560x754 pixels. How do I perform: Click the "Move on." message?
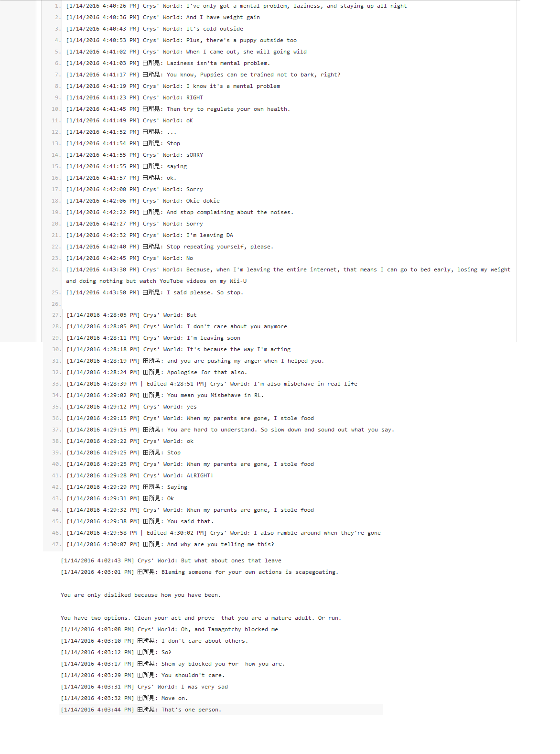[x=124, y=698]
